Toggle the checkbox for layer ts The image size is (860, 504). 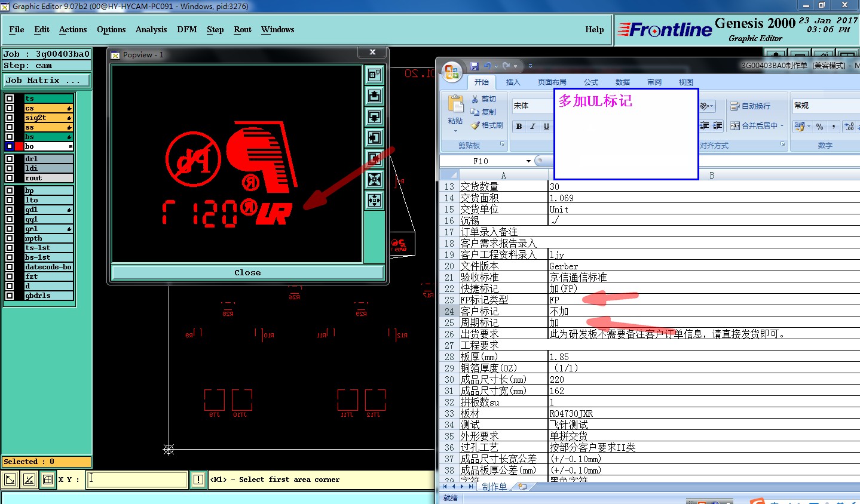10,99
